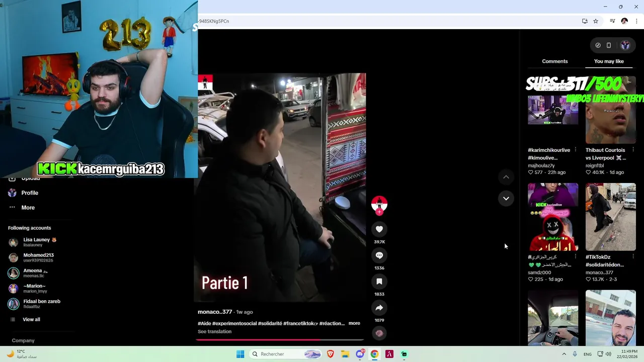Switch to the Comments tab
Image resolution: width=644 pixels, height=362 pixels.
pos(555,61)
